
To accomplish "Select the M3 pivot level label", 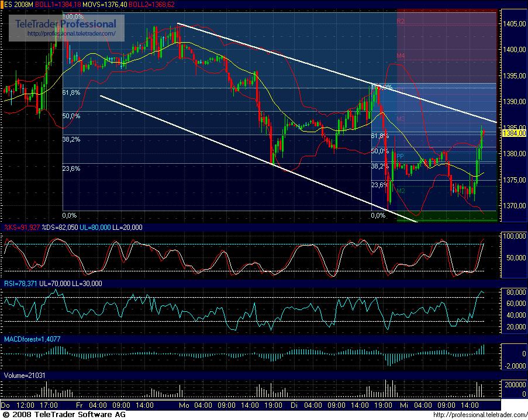I will click(401, 119).
